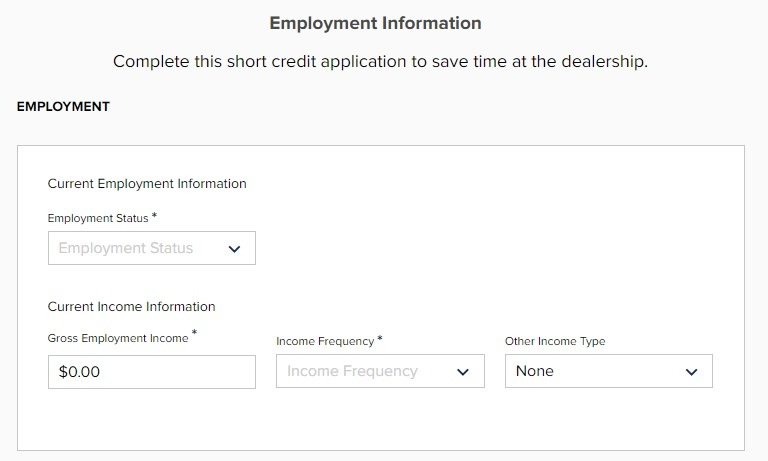
Task: Click the Employment Information page heading
Action: 376,23
